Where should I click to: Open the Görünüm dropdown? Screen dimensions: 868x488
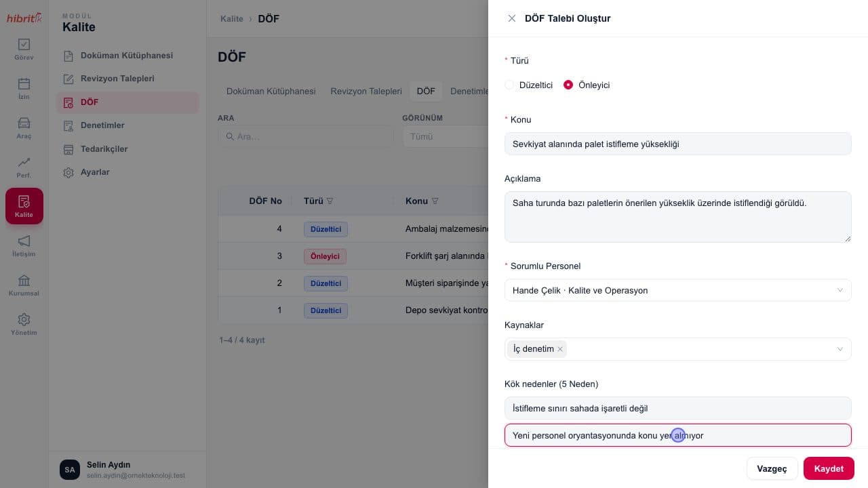tap(445, 136)
